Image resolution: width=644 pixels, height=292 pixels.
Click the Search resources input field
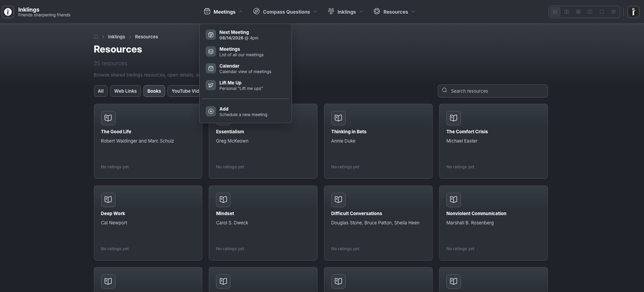click(x=492, y=91)
